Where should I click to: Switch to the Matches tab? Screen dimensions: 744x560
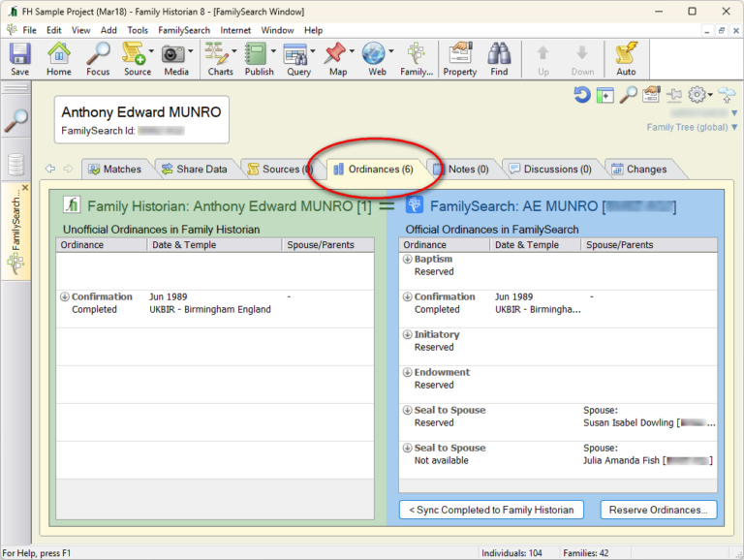click(115, 169)
